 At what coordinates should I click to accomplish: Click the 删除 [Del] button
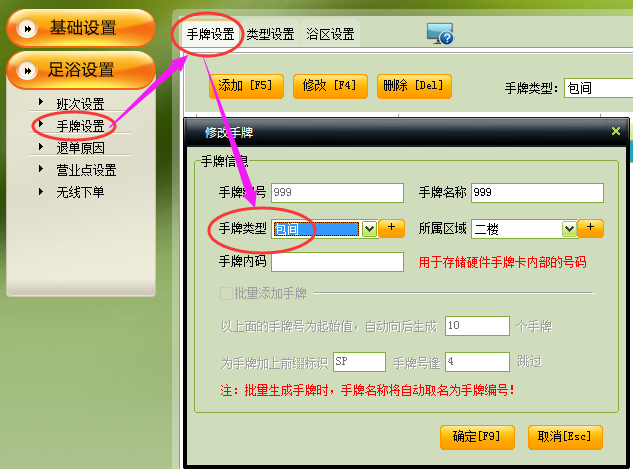[414, 86]
